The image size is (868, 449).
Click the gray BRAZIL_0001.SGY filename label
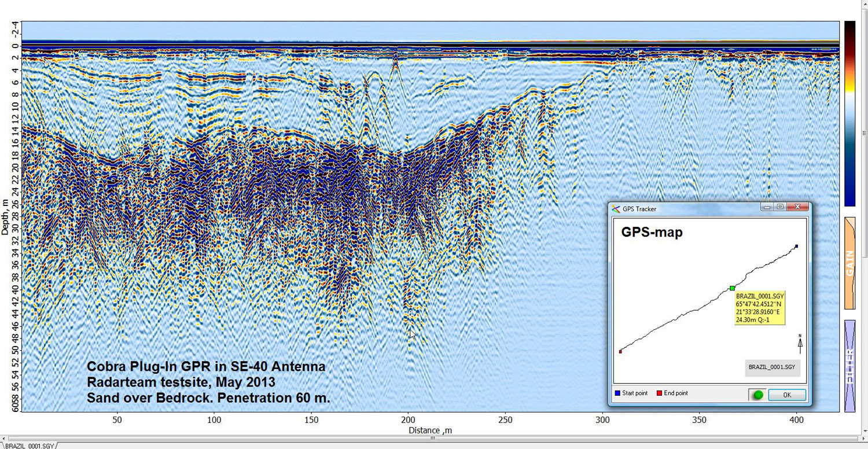point(772,367)
